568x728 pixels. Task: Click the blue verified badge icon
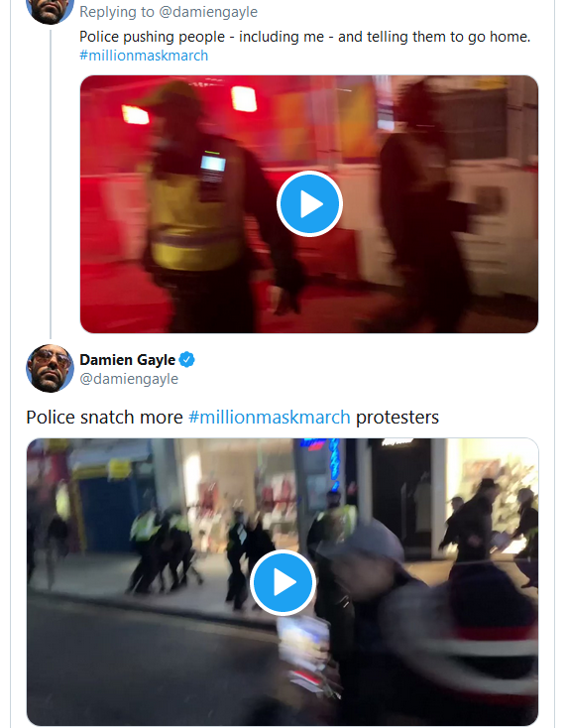pos(187,360)
